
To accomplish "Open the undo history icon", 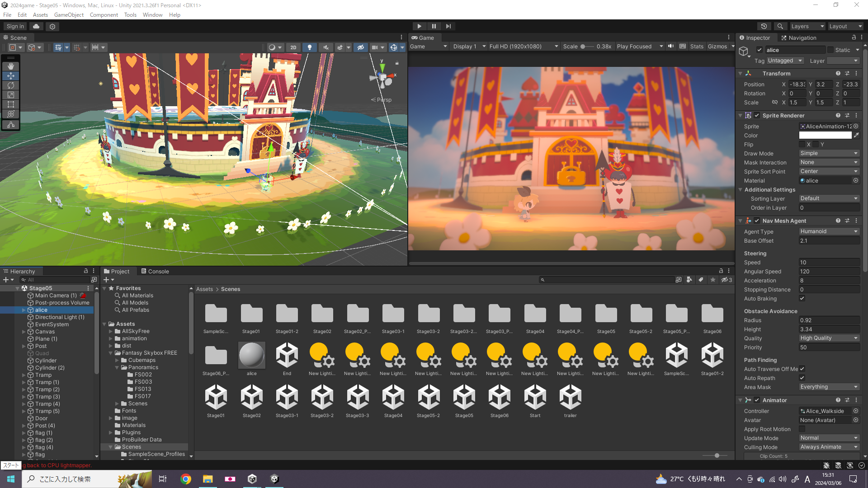I will [x=764, y=26].
